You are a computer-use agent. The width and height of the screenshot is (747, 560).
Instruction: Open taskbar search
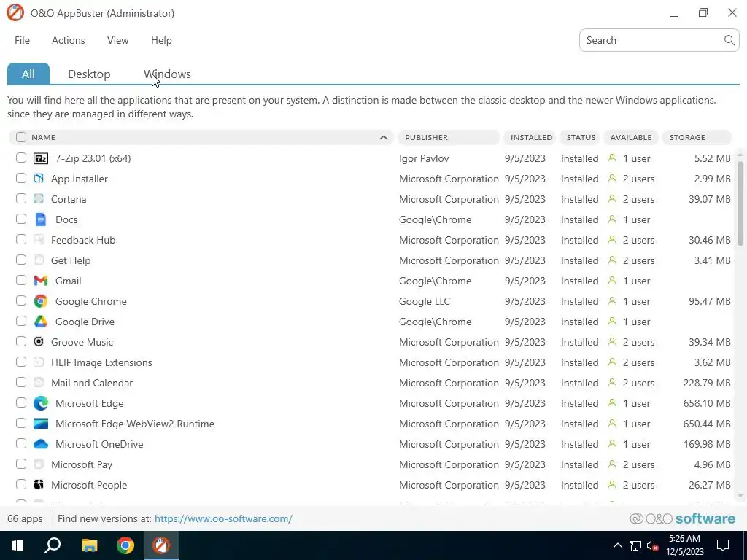coord(53,545)
